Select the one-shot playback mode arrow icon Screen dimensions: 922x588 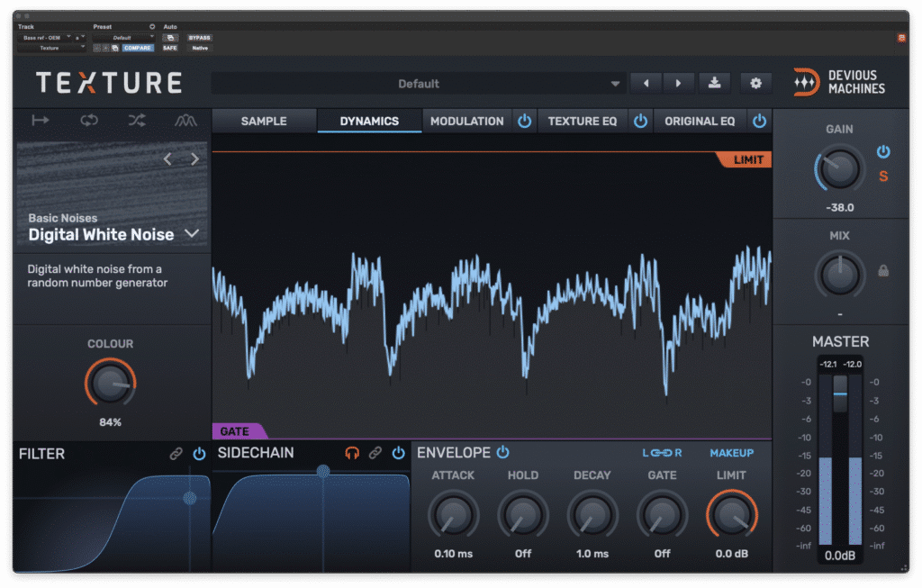(x=40, y=121)
